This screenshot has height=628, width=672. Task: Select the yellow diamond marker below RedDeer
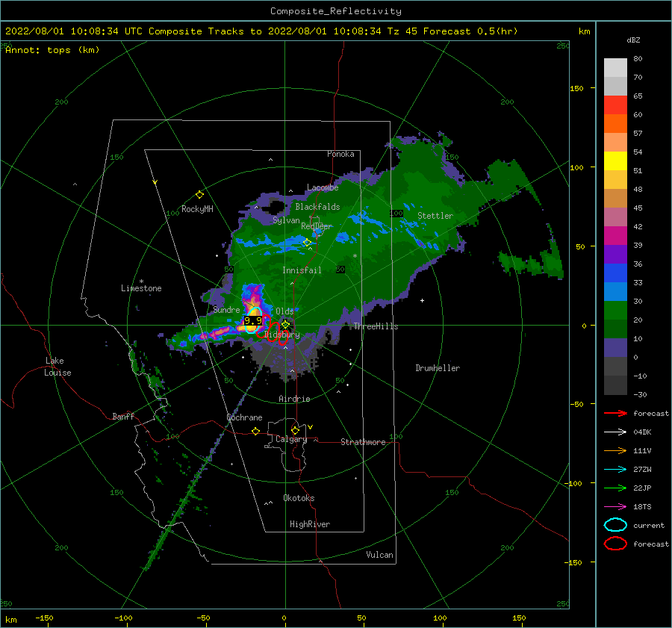click(307, 243)
